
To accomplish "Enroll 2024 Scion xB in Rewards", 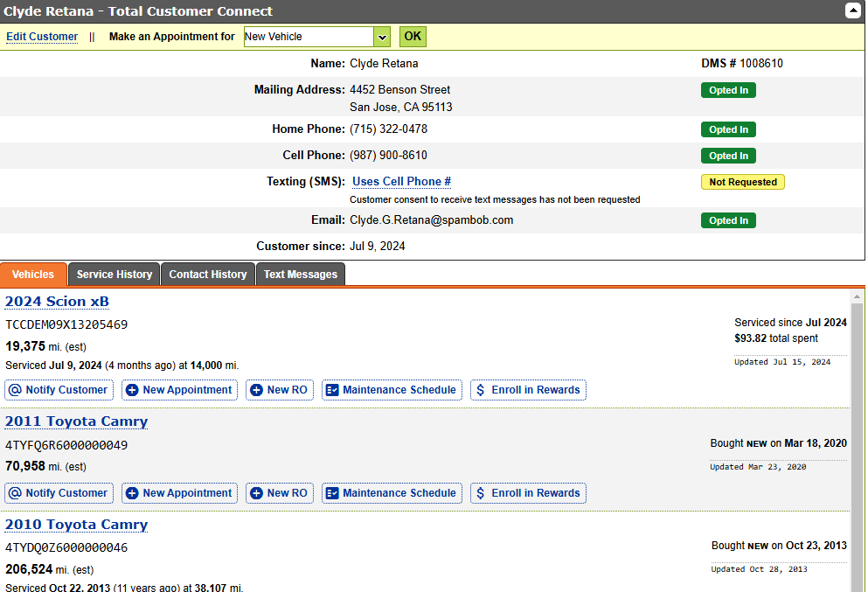I will point(528,390).
